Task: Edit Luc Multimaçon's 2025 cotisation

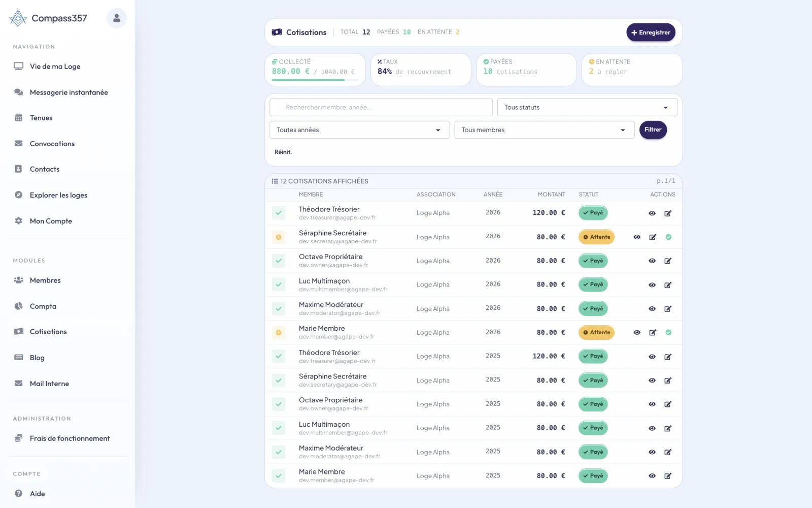Action: click(x=668, y=428)
